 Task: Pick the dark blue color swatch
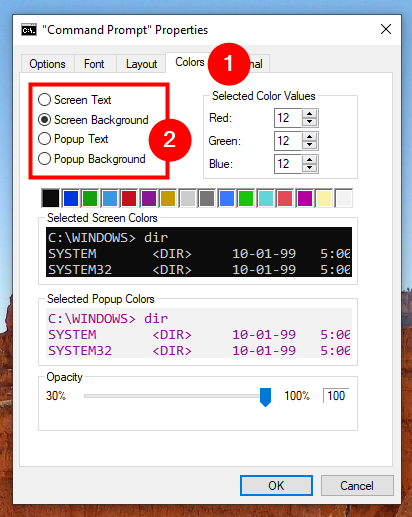click(x=70, y=198)
